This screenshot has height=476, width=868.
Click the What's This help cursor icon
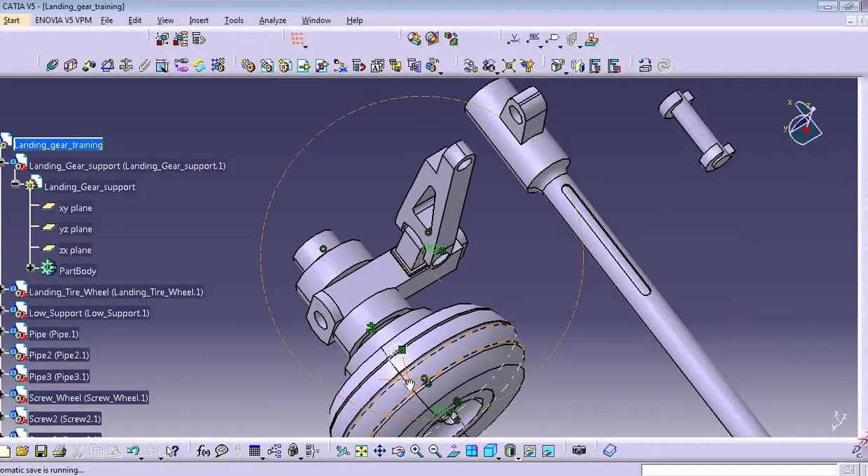click(171, 451)
